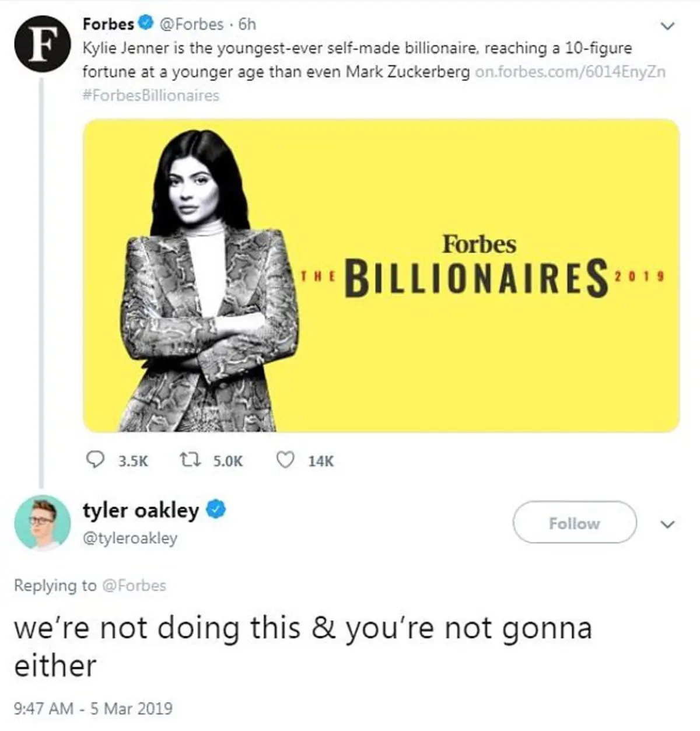700x731 pixels.
Task: Expand options chevron beside Follow button
Action: [668, 524]
